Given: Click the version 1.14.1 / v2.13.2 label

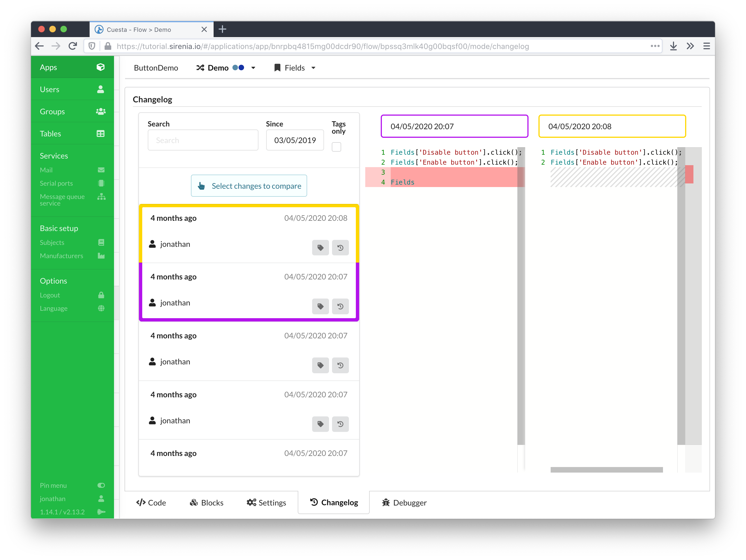Looking at the screenshot, I should (62, 512).
